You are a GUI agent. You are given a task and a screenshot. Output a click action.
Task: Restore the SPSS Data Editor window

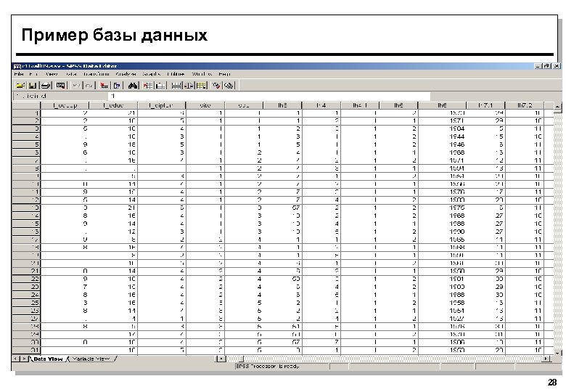click(x=546, y=66)
